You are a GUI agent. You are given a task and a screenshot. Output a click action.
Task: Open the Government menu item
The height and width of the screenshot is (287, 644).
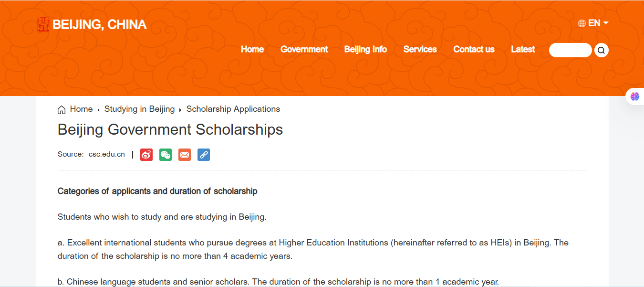point(304,50)
